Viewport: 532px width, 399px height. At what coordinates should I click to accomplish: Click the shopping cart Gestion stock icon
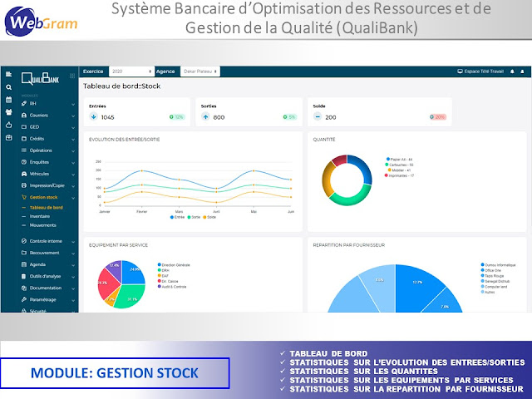(24, 197)
